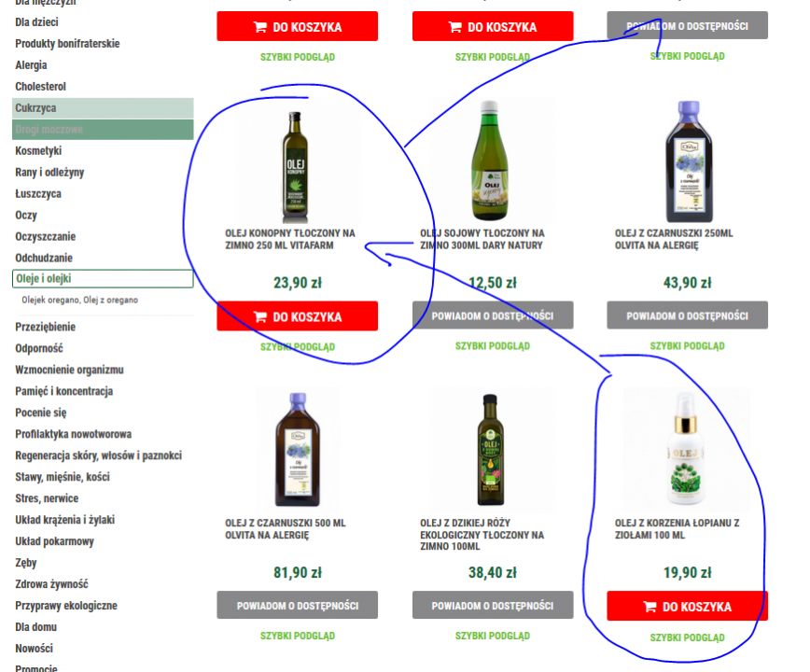
Task: Quick preview Olej z czarnuszki 500 ml
Action: [298, 636]
